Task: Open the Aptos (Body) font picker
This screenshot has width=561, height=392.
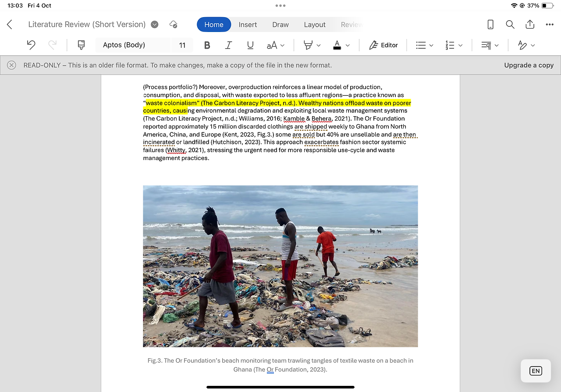Action: point(132,45)
